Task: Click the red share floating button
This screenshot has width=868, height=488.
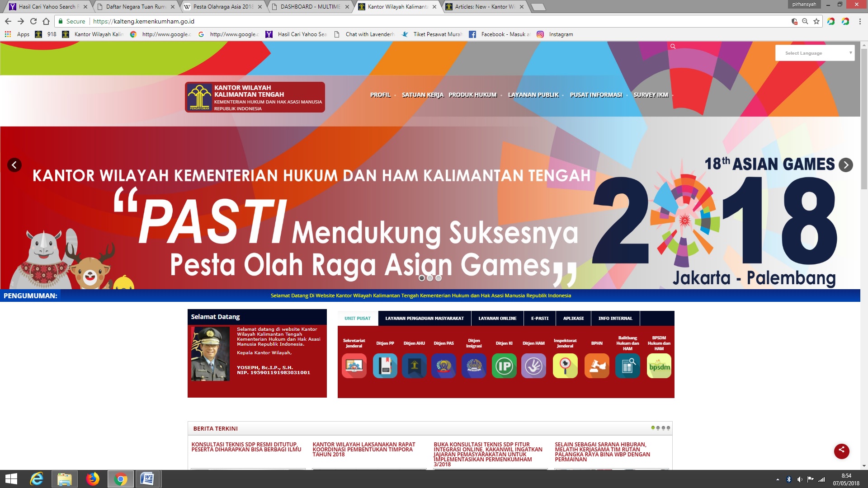Action: pos(841,450)
